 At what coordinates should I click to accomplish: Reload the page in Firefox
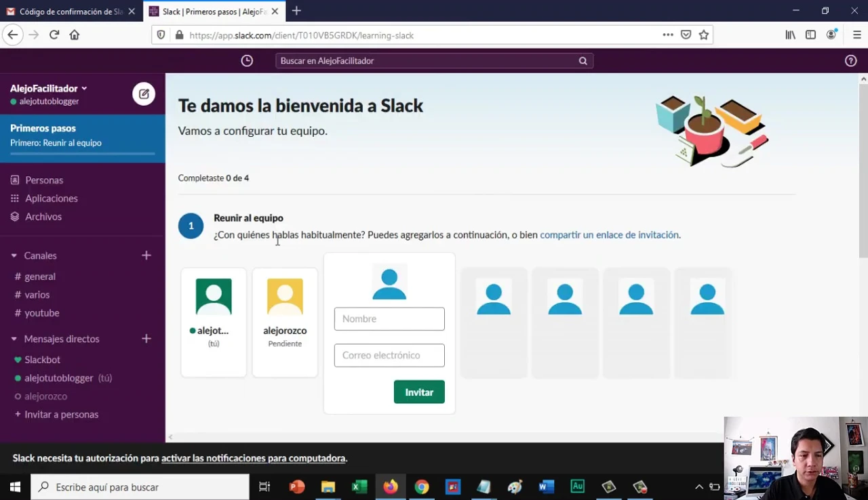54,35
